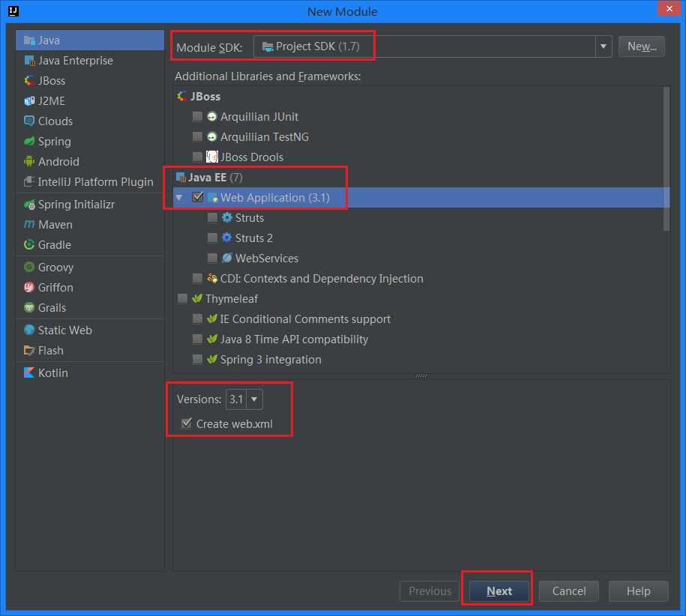Click the New... SDK button
The height and width of the screenshot is (616, 686).
[642, 46]
